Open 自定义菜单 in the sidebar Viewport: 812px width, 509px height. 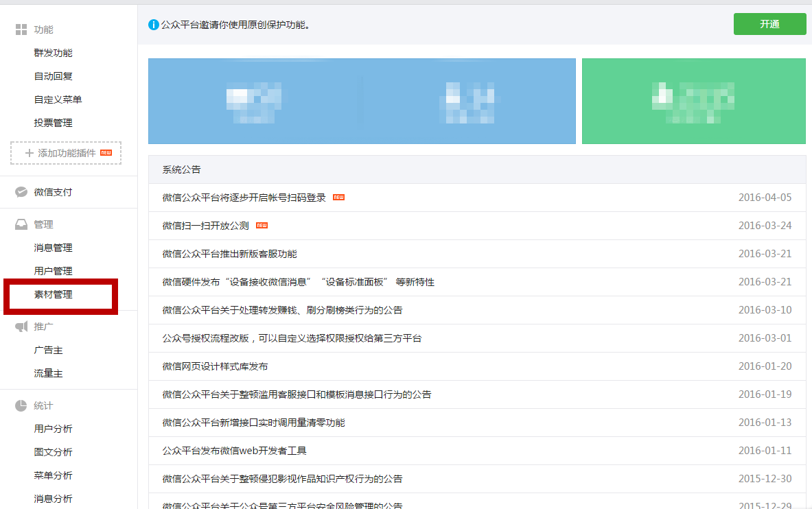(58, 99)
